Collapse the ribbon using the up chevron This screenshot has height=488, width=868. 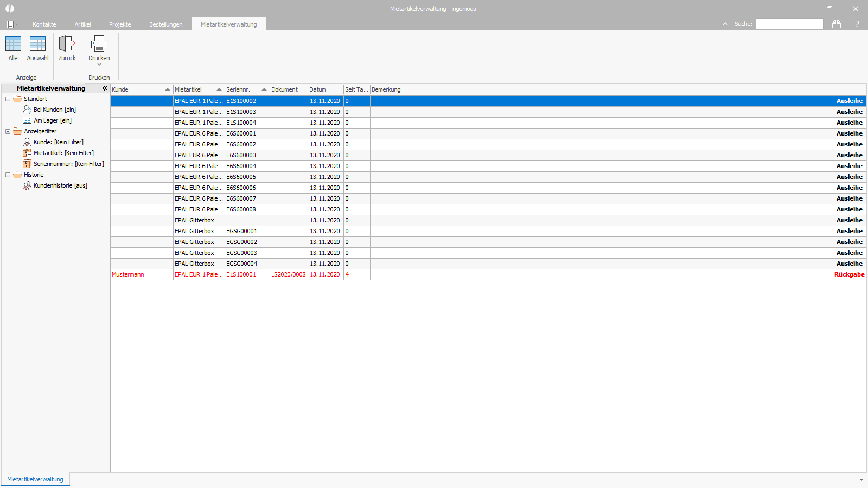(725, 24)
